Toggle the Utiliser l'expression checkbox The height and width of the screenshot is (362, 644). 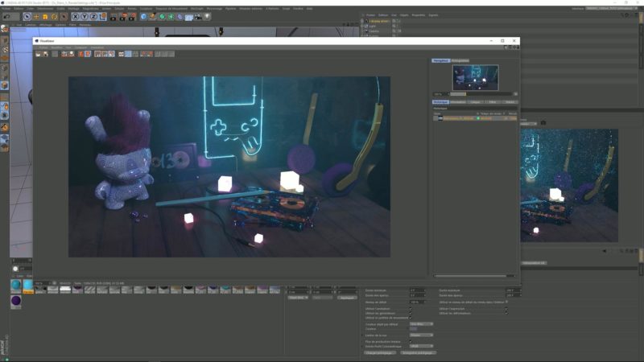click(x=506, y=309)
